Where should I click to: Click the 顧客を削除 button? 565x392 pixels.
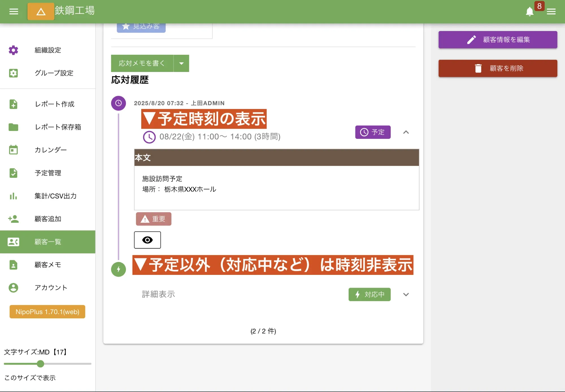(x=497, y=68)
